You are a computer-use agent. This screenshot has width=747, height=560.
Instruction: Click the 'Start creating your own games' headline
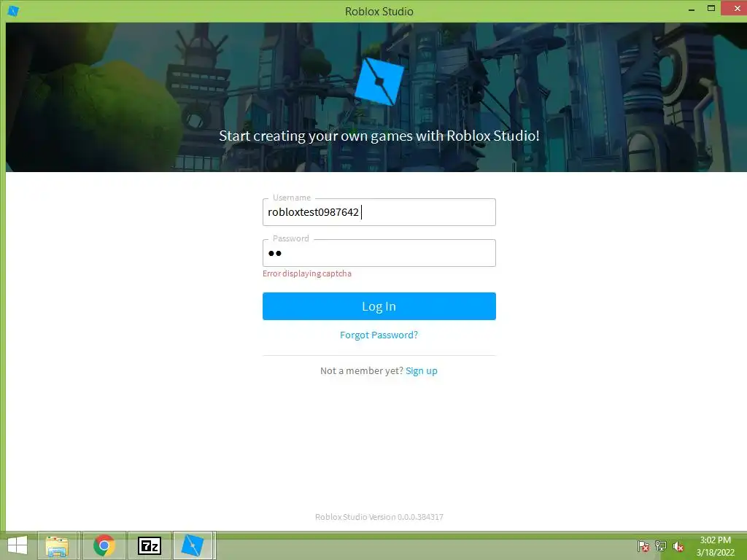(x=379, y=136)
